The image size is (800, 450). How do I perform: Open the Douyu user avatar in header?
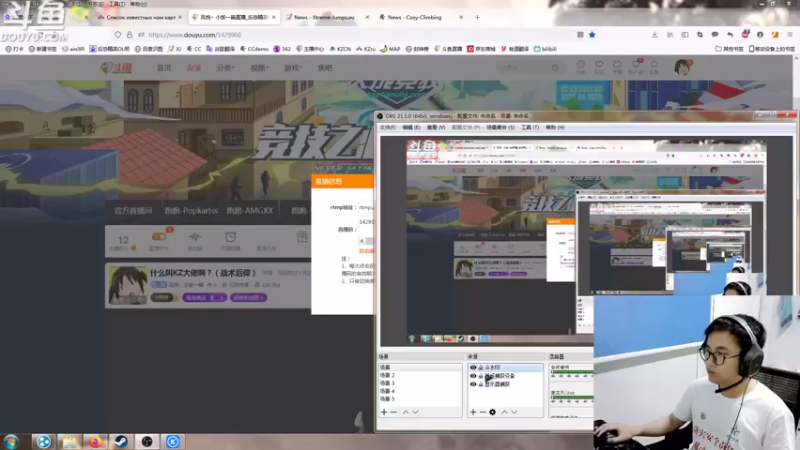pyautogui.click(x=682, y=67)
